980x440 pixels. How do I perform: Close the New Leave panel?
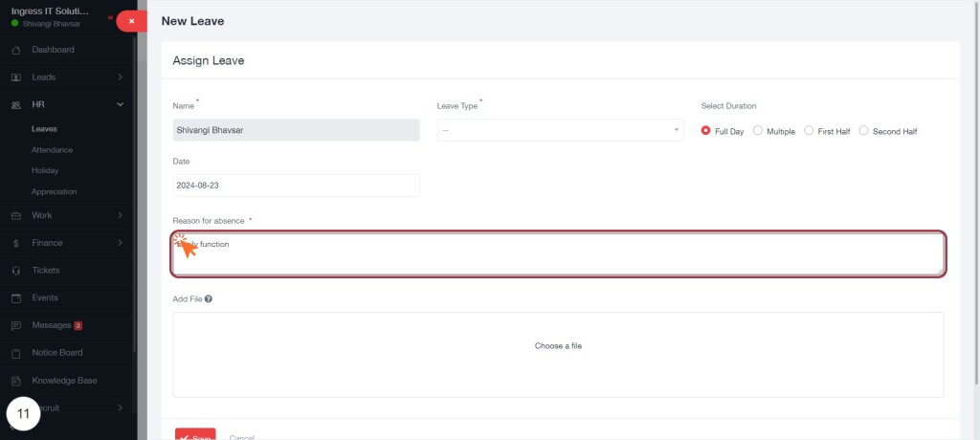coord(131,21)
